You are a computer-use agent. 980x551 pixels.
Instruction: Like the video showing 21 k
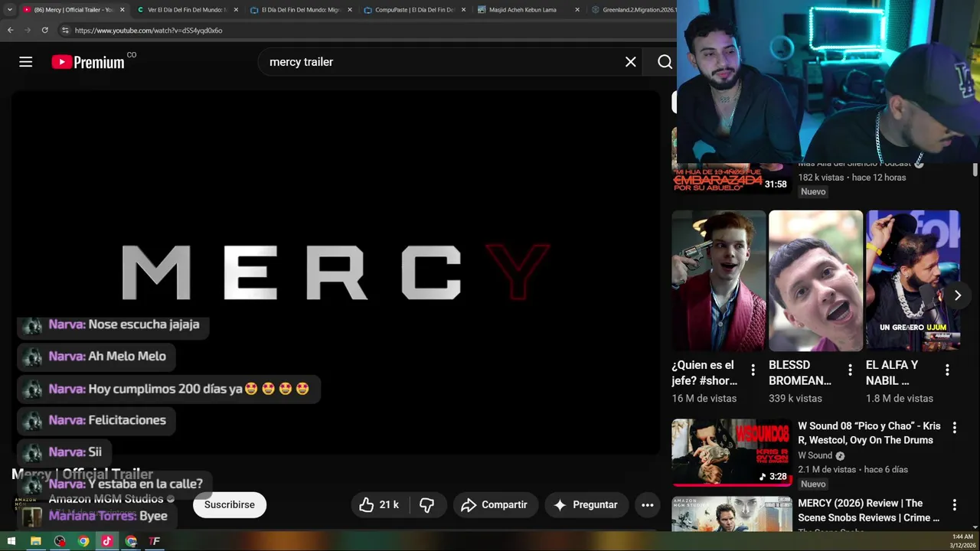pyautogui.click(x=379, y=505)
